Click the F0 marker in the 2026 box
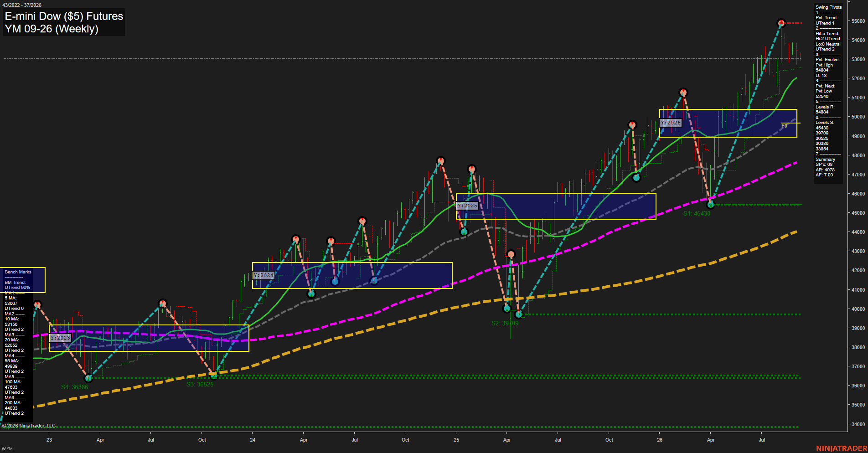 pyautogui.click(x=784, y=126)
